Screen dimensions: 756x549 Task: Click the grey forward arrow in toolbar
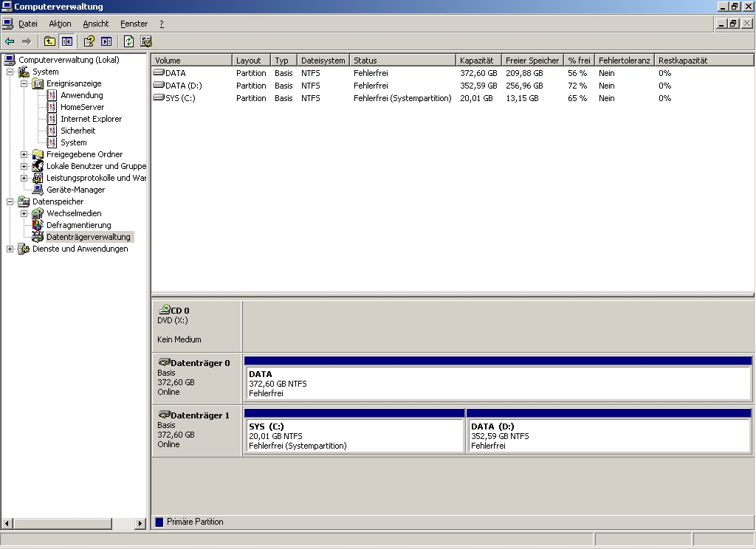pos(27,41)
